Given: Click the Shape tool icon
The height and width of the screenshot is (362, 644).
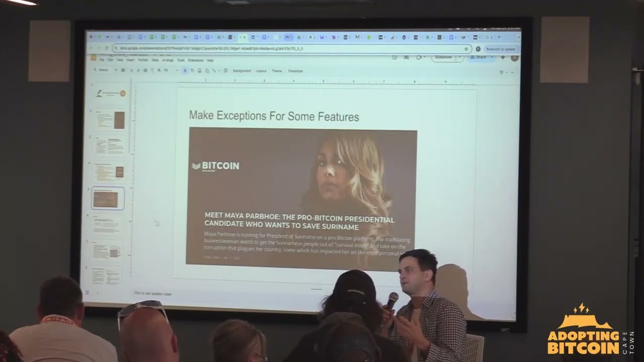Looking at the screenshot, I should (x=207, y=70).
